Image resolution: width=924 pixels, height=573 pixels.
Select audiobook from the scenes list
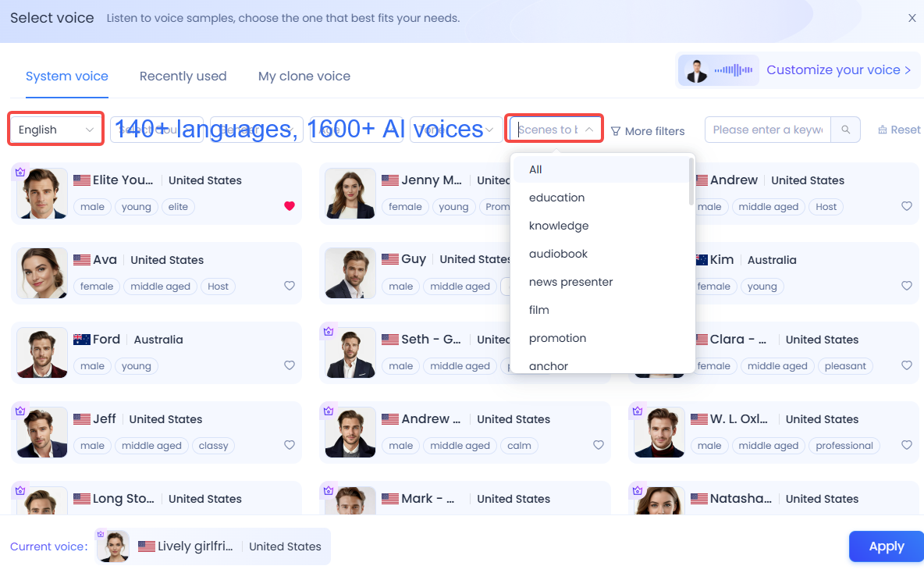pyautogui.click(x=558, y=254)
